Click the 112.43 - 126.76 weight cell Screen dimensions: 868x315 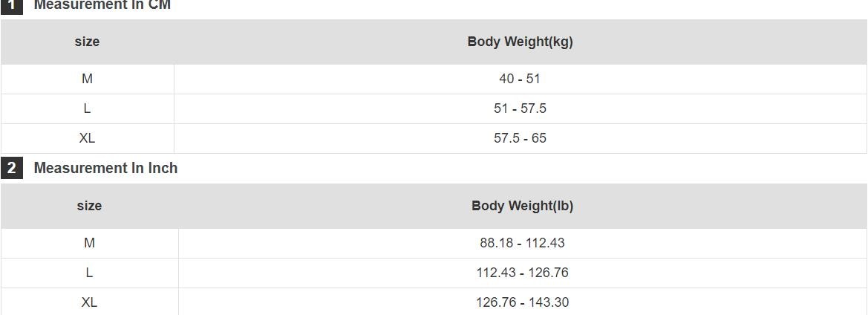pyautogui.click(x=522, y=273)
